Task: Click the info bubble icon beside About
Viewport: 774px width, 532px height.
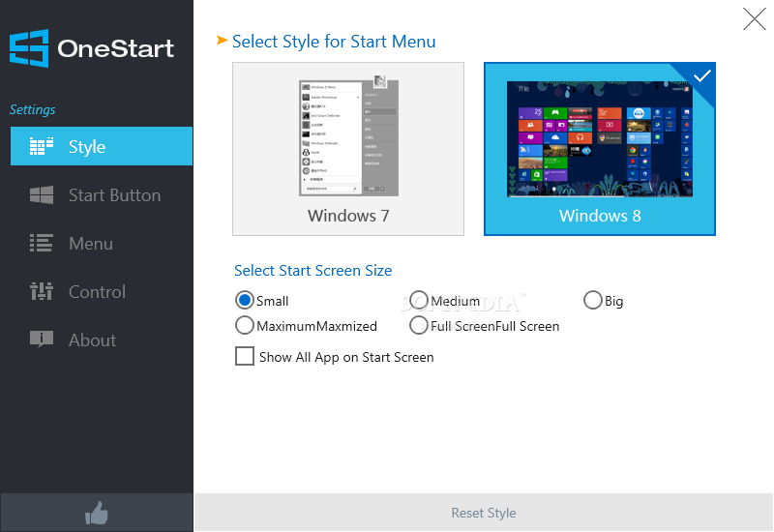Action: pyautogui.click(x=42, y=340)
